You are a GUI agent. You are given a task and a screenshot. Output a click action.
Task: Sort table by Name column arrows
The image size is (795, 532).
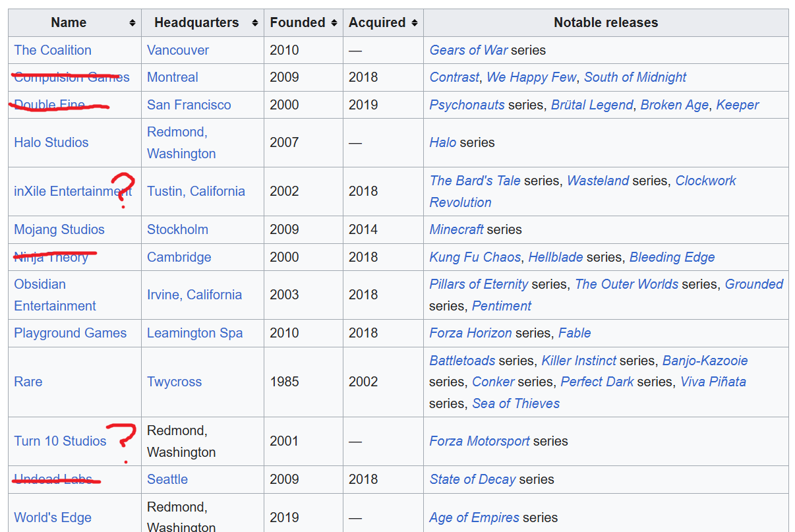[132, 23]
